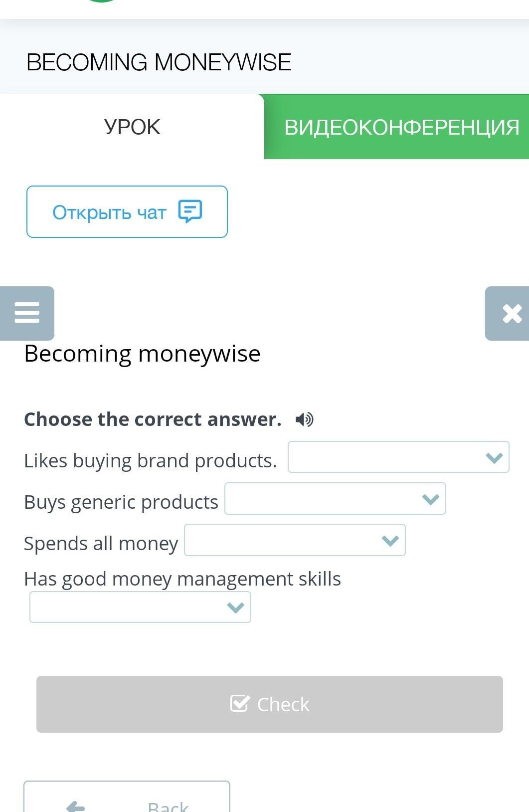The height and width of the screenshot is (812, 529).
Task: Click the BECOMING MONEYWISE page header
Action: coord(159,62)
